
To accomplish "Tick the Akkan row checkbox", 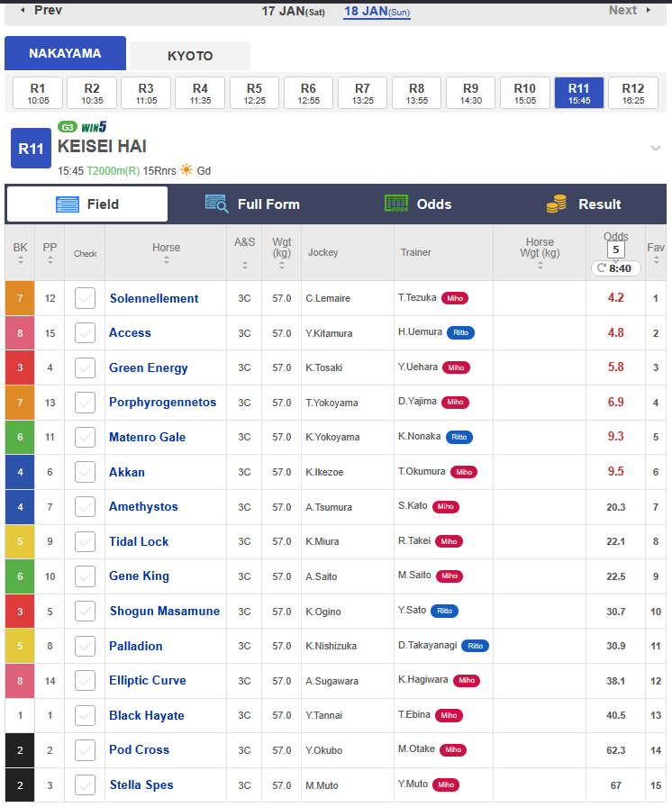I will 85,472.
